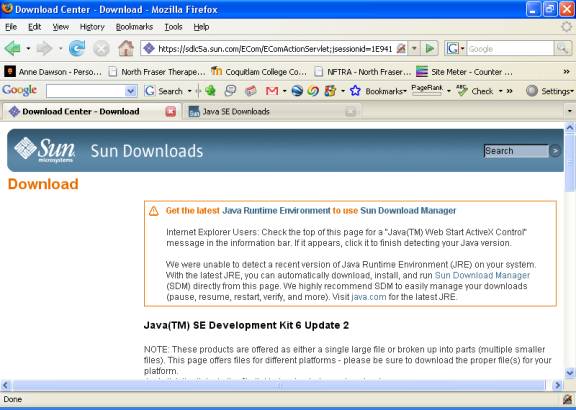The image size is (576, 410).
Task: Click the horizontal scrollbar right arrow
Action: point(557,385)
